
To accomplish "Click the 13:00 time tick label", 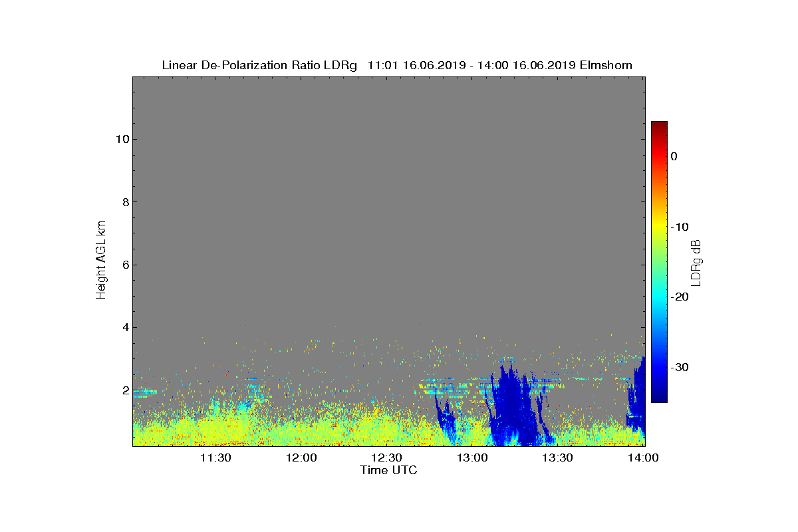I will coord(472,458).
